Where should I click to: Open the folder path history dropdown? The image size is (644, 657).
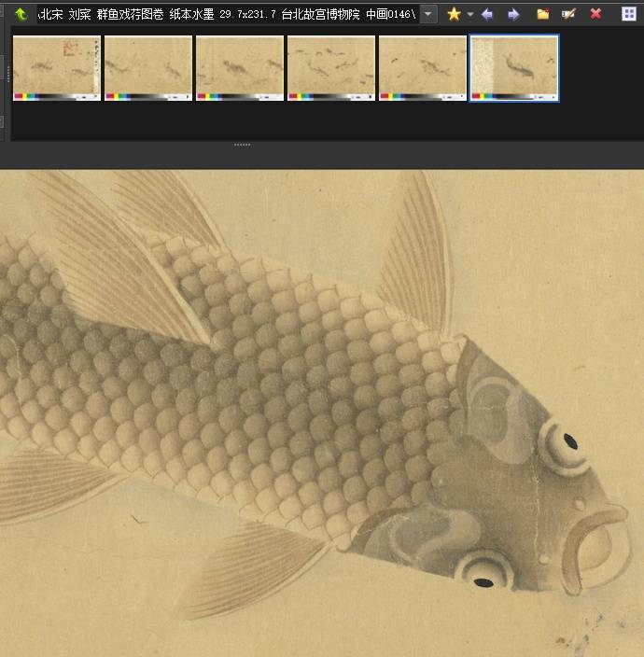[427, 14]
